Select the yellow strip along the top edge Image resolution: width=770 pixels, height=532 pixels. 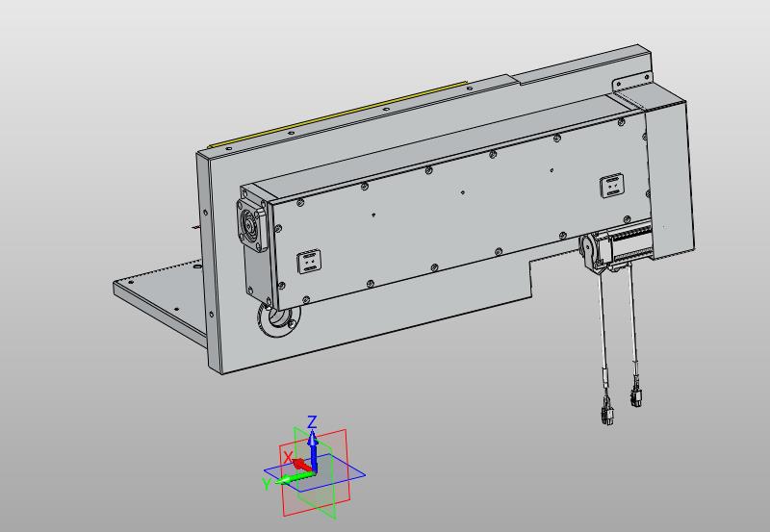coord(336,114)
